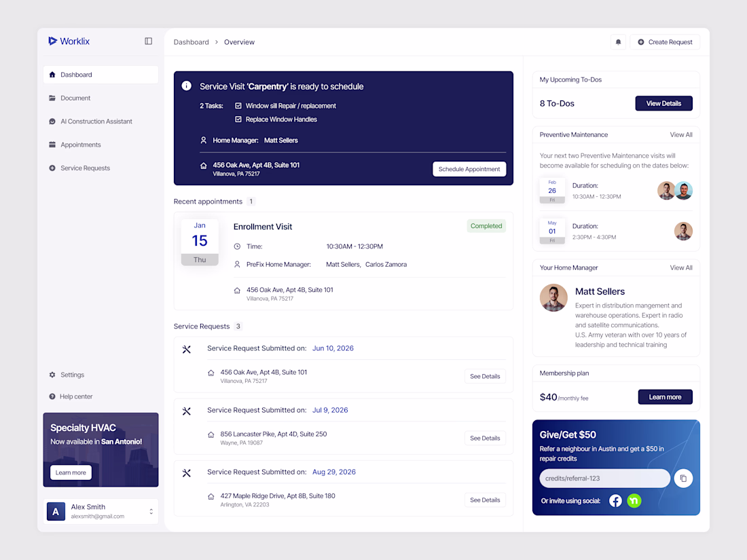Toggle the Replace Window Handles checkbox

tap(238, 119)
